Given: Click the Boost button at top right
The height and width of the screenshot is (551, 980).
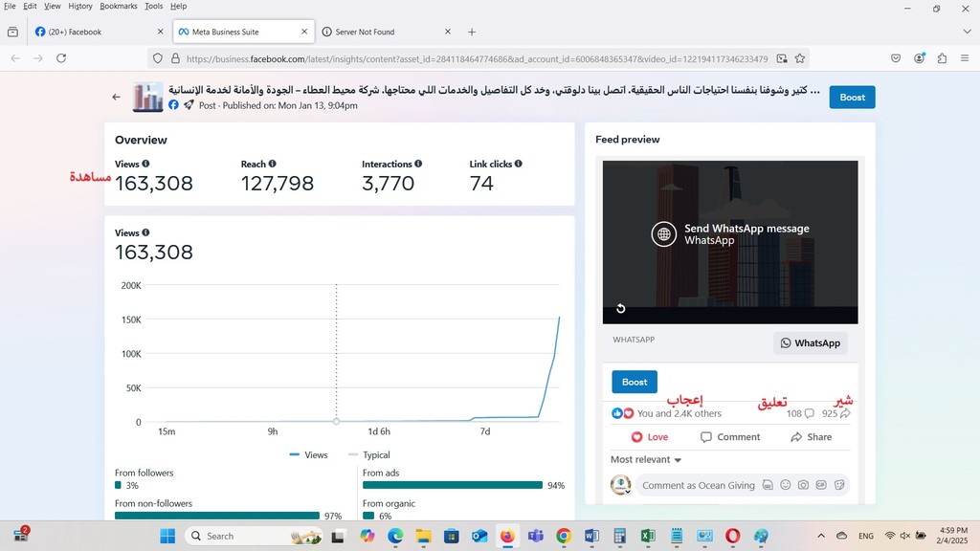Looking at the screenshot, I should 852,98.
